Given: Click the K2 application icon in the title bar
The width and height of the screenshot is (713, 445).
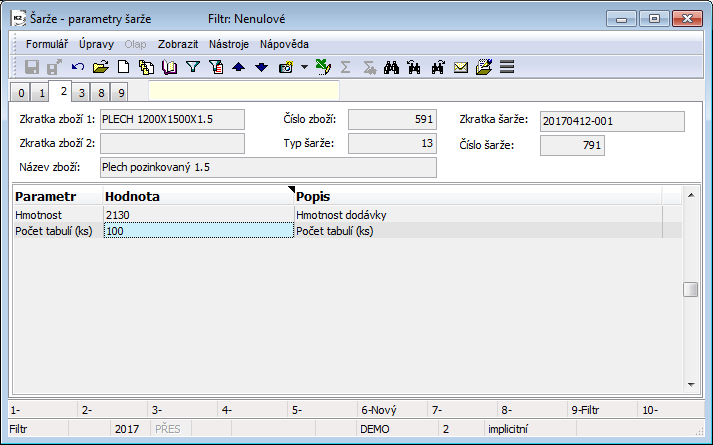Looking at the screenshot, I should [19, 19].
